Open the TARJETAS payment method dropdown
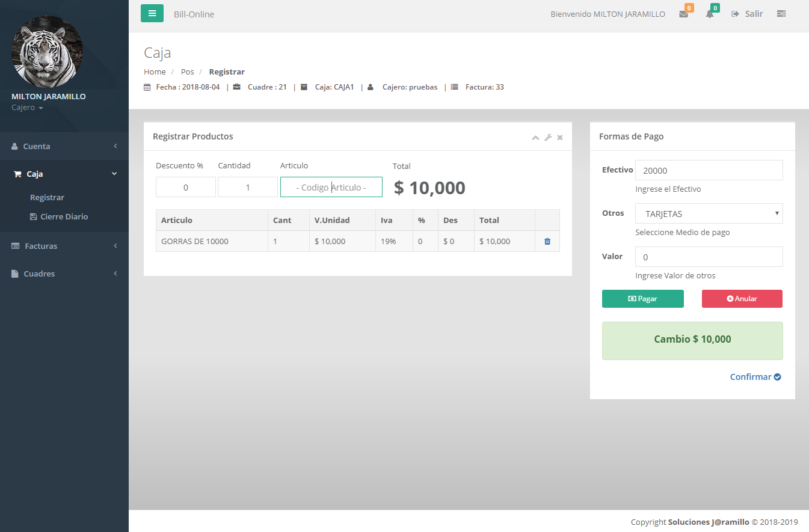The height and width of the screenshot is (532, 809). pyautogui.click(x=709, y=213)
